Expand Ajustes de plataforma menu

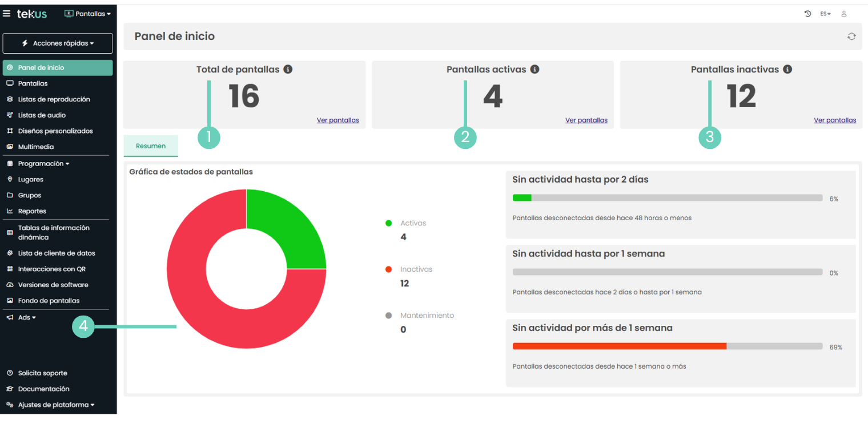point(56,405)
